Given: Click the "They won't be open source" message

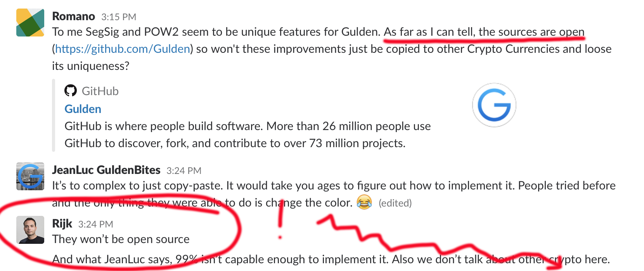Looking at the screenshot, I should pyautogui.click(x=121, y=239).
